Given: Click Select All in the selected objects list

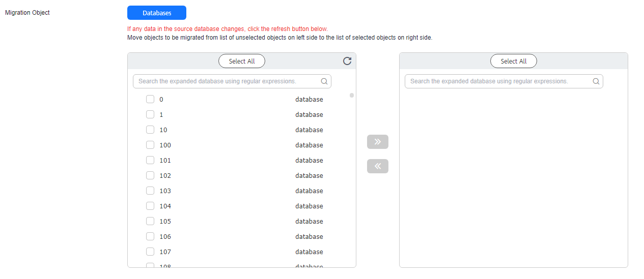Looking at the screenshot, I should pos(514,61).
